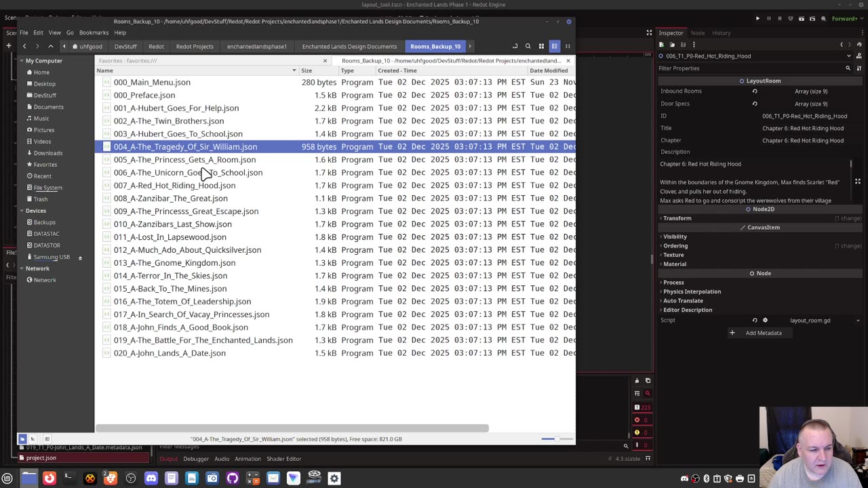
Task: Navigate to enchantedlandsphase1 path segment
Action: (x=257, y=47)
